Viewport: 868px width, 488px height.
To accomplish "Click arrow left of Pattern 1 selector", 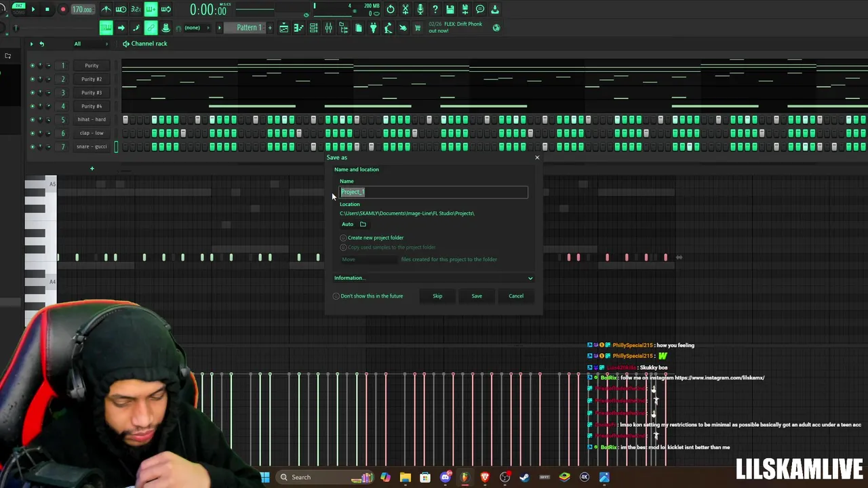I will click(x=219, y=28).
